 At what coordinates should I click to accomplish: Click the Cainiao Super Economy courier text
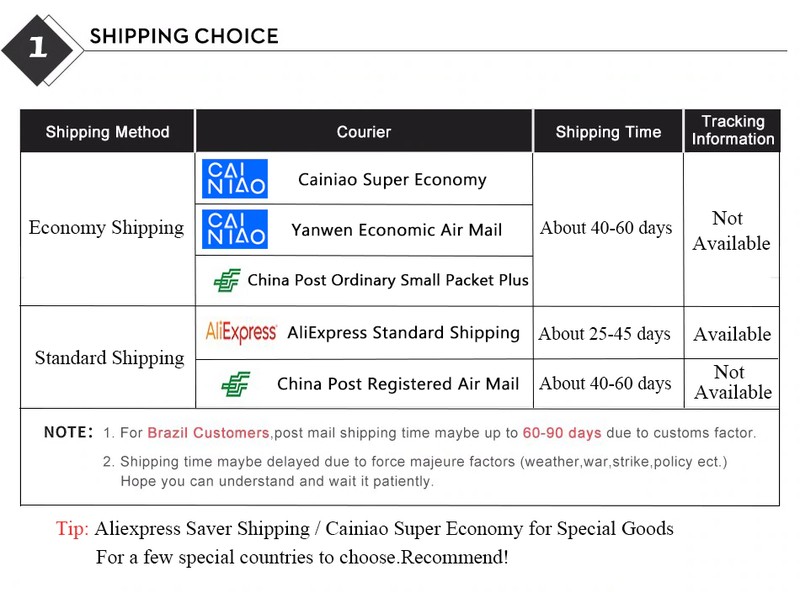pyautogui.click(x=392, y=180)
